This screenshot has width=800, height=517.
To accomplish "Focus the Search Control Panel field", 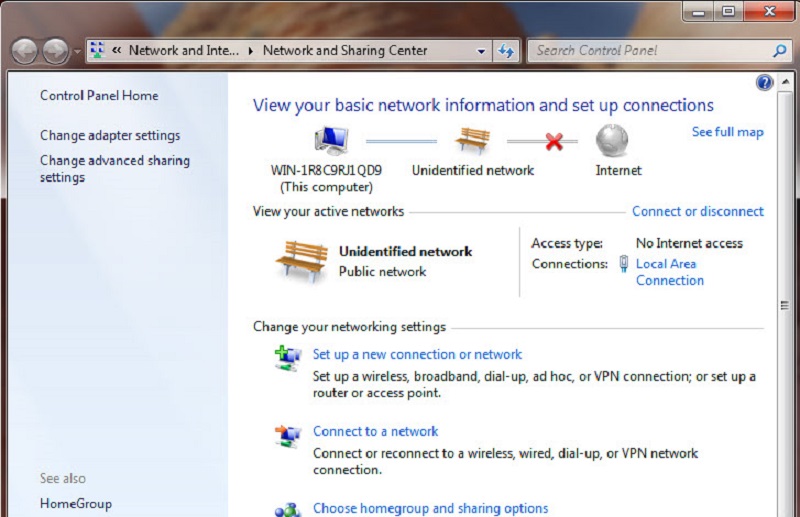I will coord(650,51).
